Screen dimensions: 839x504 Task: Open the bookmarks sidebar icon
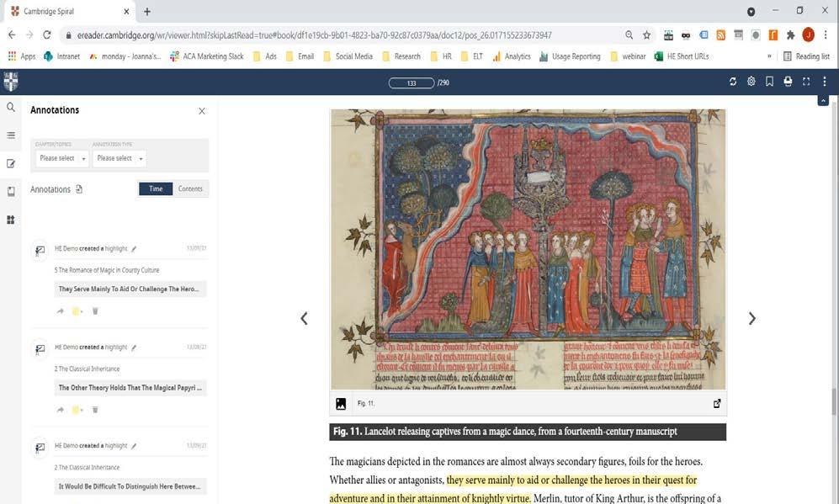(11, 192)
